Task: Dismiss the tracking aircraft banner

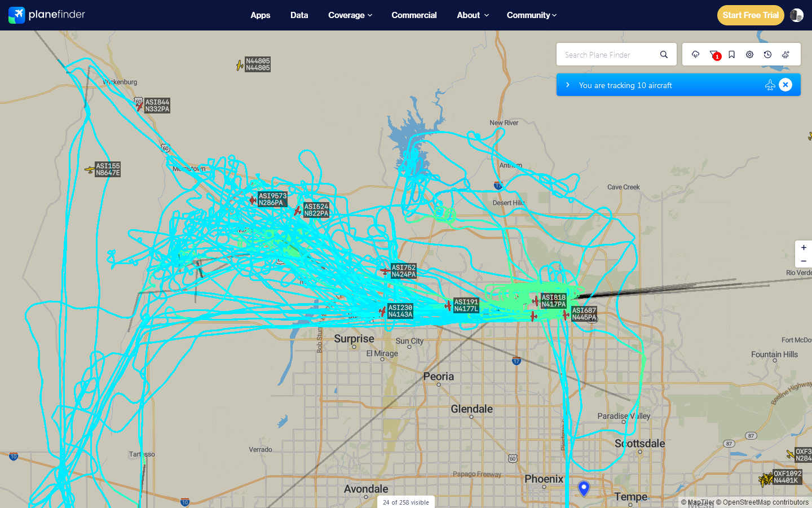Action: pyautogui.click(x=785, y=85)
